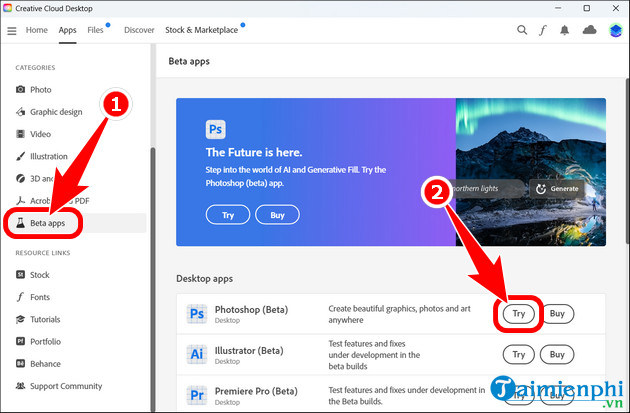This screenshot has height=413, width=630.
Task: Click the 'Beta apps' page heading
Action: (189, 61)
